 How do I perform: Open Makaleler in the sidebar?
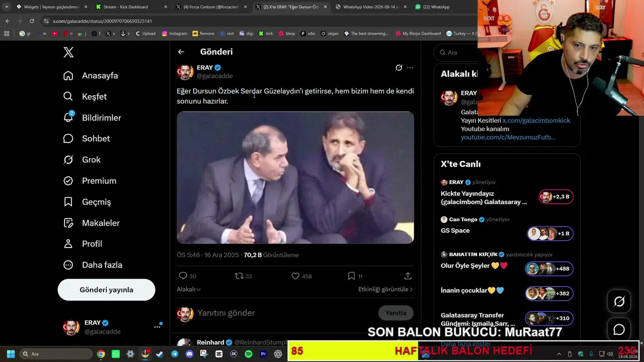pyautogui.click(x=92, y=223)
